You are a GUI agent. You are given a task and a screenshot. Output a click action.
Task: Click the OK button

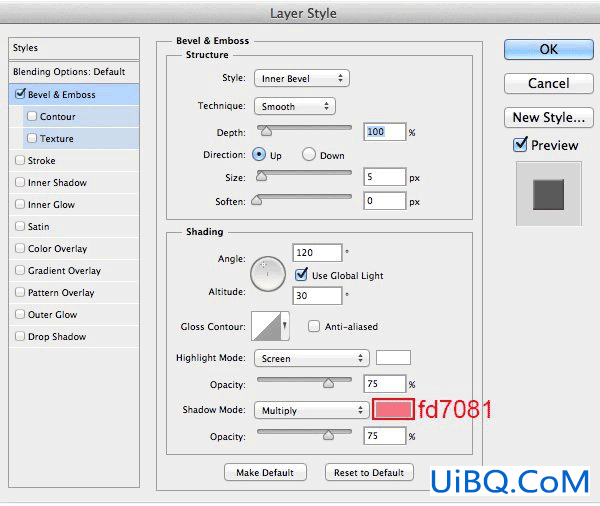(x=549, y=49)
